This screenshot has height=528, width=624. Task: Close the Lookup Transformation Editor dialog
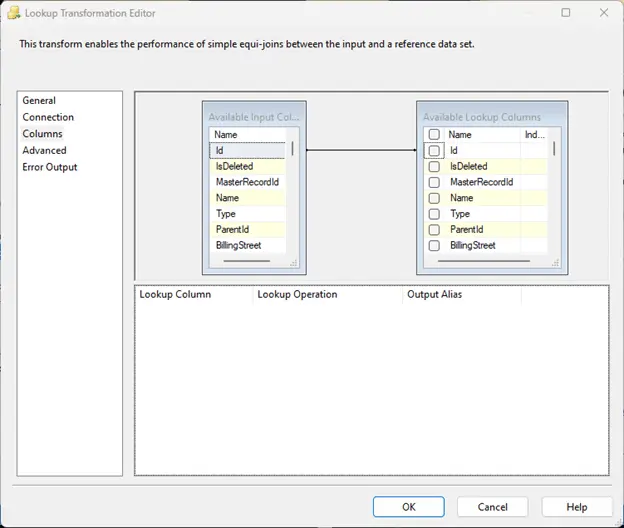pyautogui.click(x=602, y=13)
